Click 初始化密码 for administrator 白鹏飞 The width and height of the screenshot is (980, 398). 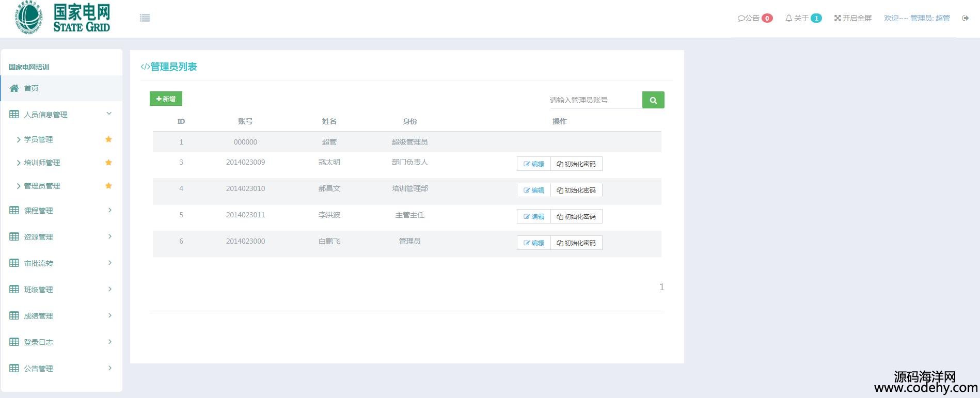pyautogui.click(x=576, y=243)
